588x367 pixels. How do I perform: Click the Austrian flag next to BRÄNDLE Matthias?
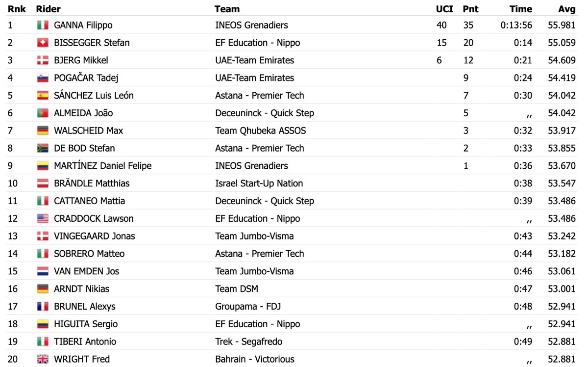(43, 183)
